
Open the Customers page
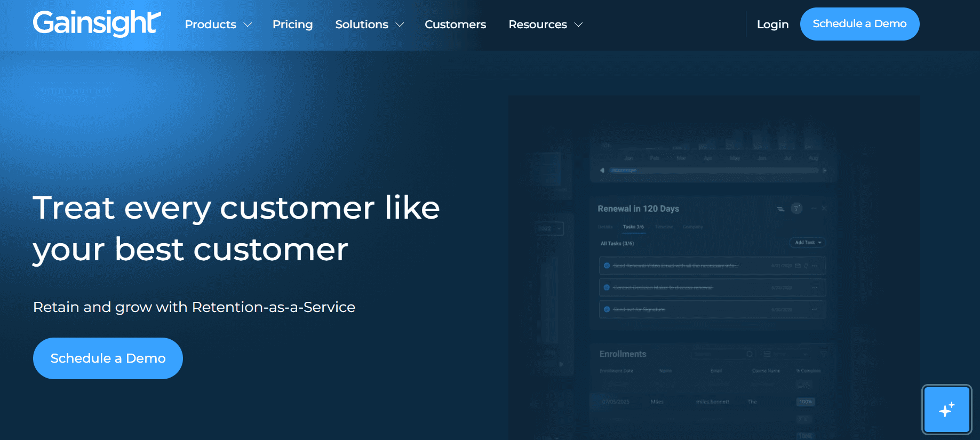point(455,25)
